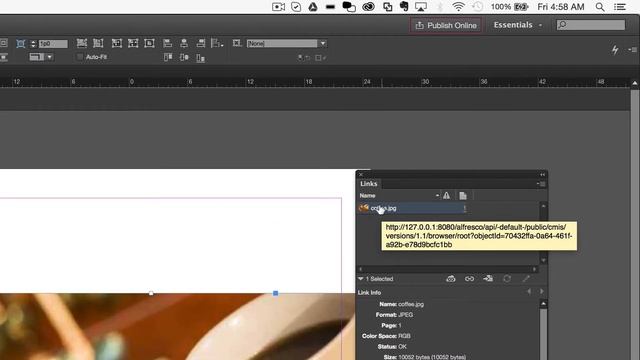
Task: Select next link in Link Info
Action: [x=542, y=291]
